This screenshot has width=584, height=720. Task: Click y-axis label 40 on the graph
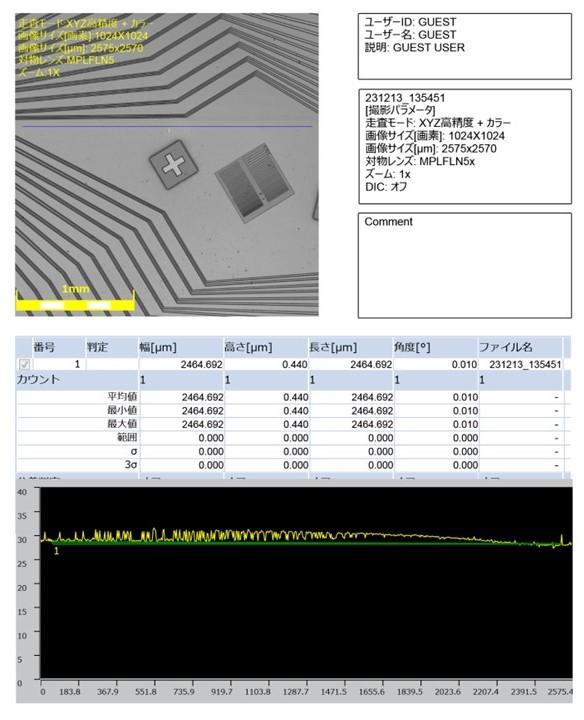pos(22,492)
